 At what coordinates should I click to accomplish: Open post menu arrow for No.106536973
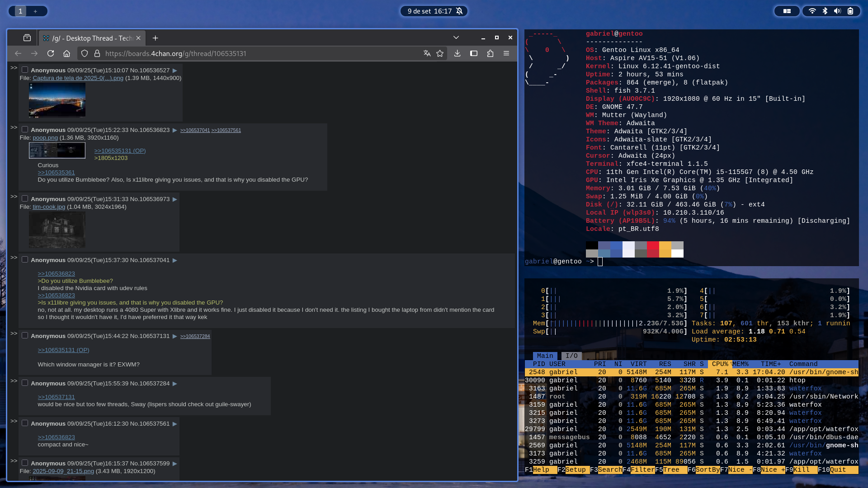click(x=175, y=199)
